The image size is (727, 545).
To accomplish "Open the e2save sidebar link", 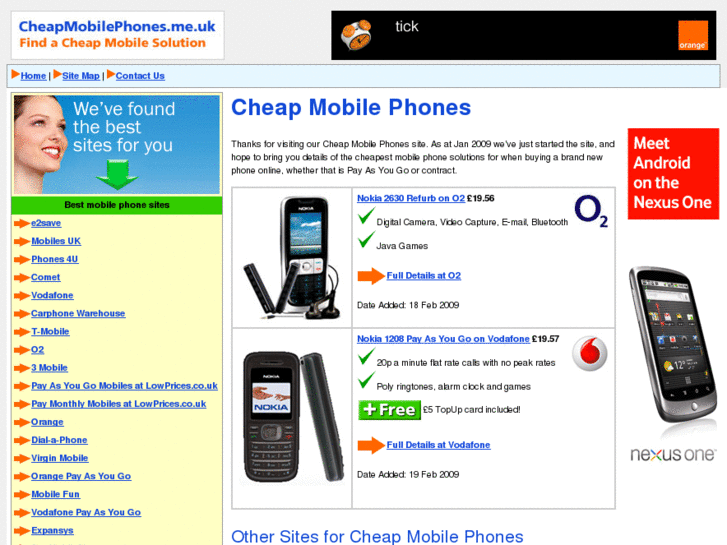I will point(46,223).
